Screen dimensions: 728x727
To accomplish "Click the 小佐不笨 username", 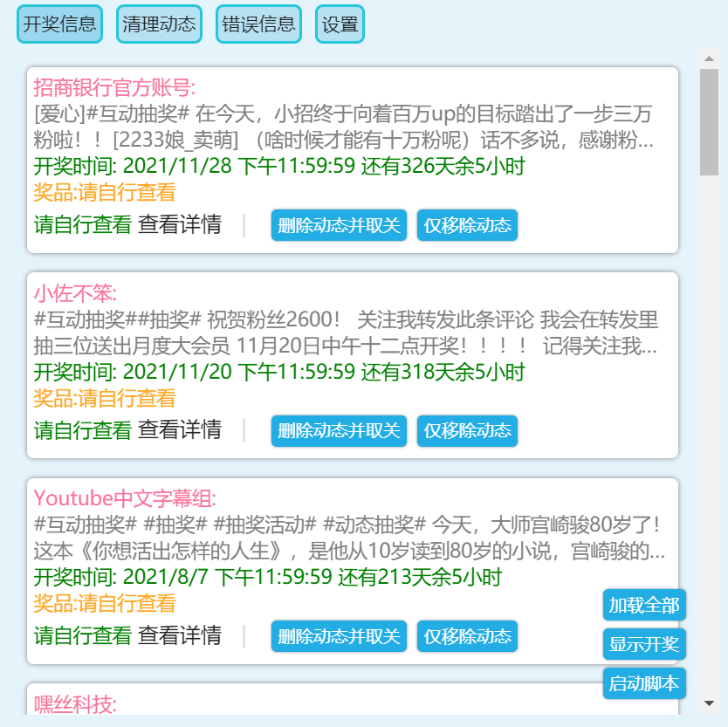I will (x=75, y=293).
